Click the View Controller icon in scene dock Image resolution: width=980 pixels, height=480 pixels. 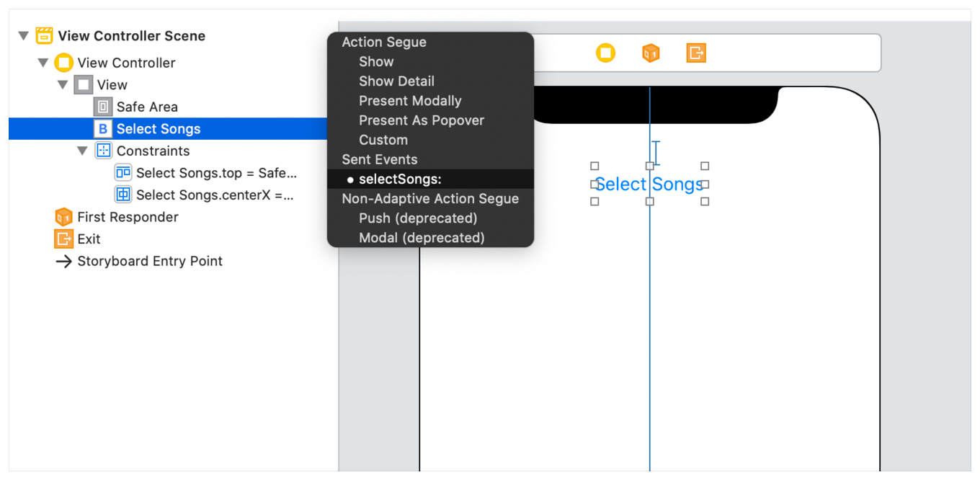(605, 53)
